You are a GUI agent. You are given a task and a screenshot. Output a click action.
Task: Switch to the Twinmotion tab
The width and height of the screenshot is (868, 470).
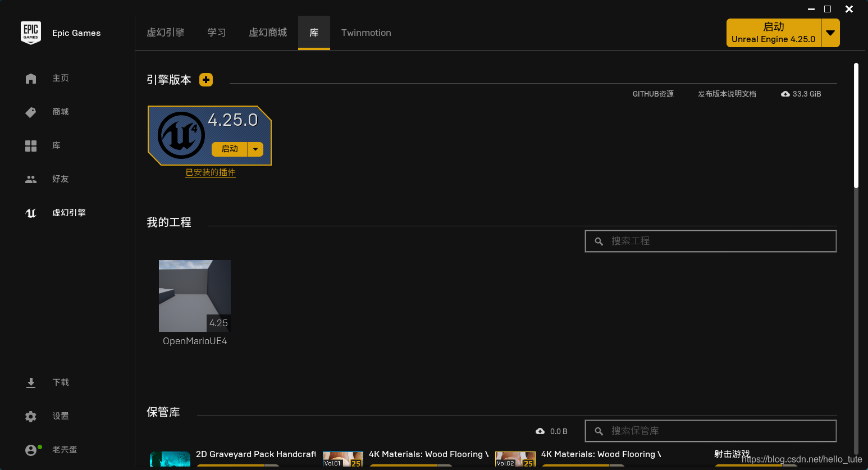tap(366, 33)
